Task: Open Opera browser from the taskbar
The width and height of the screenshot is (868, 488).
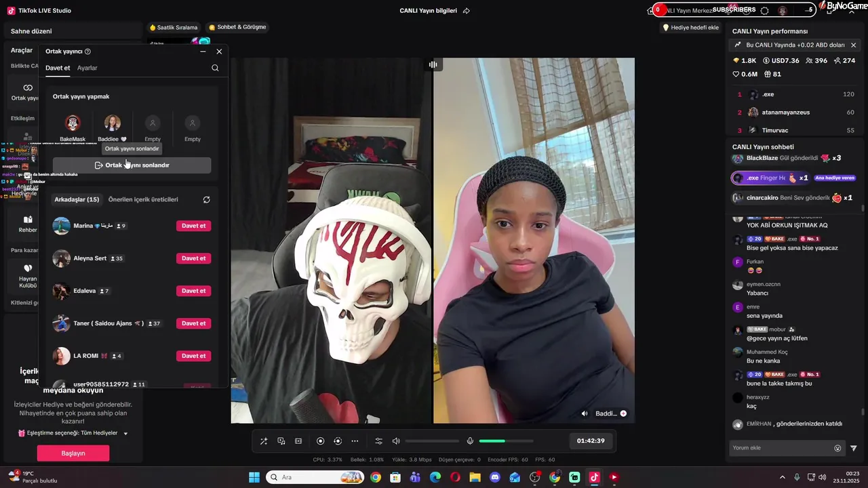Action: (x=455, y=477)
